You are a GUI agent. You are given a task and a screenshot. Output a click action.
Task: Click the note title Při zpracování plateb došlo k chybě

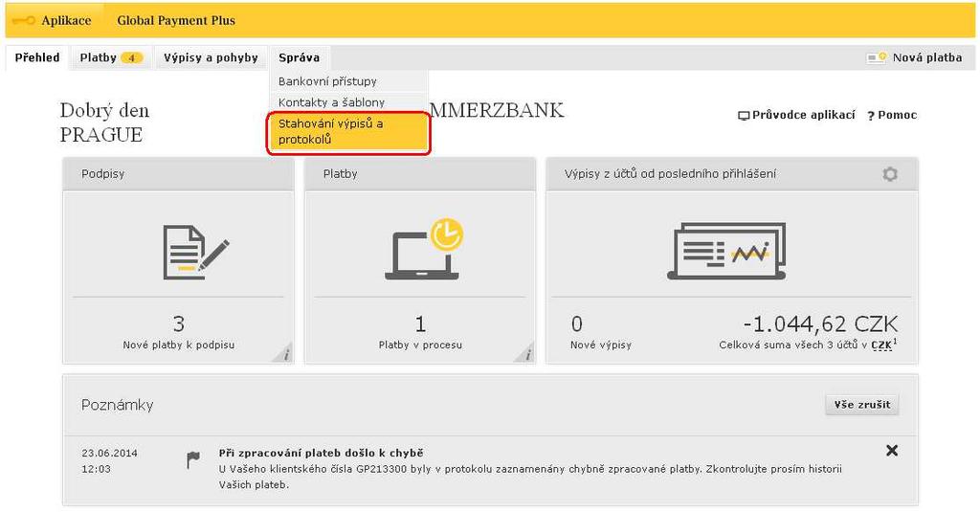click(322, 453)
